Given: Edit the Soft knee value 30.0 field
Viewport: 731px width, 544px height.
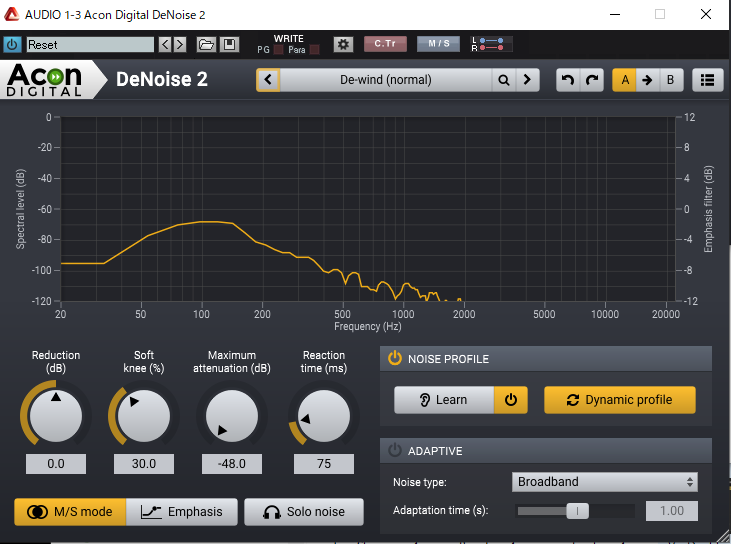Looking at the screenshot, I should (144, 464).
